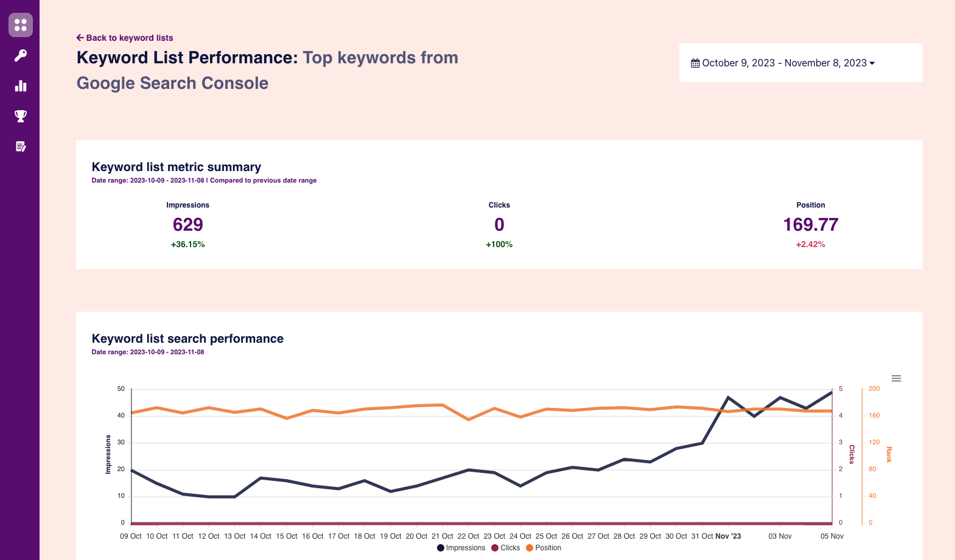The height and width of the screenshot is (560, 955).
Task: Toggle the Impressions series in the chart legend
Action: (x=461, y=547)
